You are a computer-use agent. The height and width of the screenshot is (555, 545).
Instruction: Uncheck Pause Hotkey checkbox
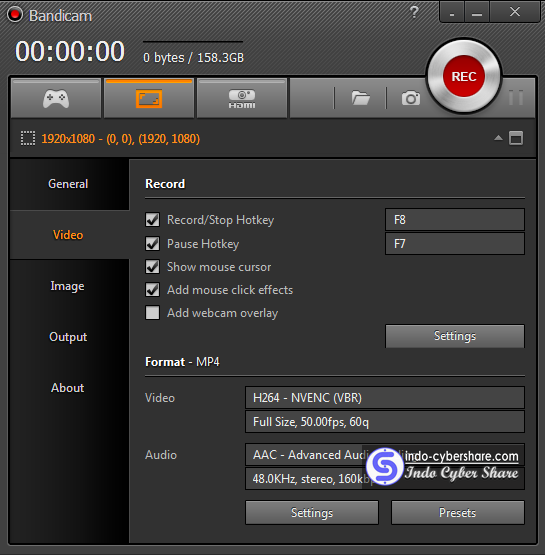[153, 244]
